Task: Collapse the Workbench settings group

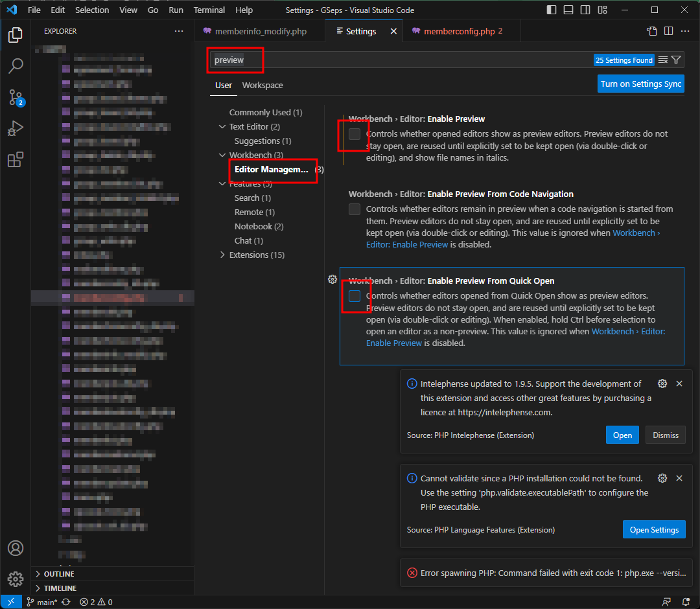Action: (222, 155)
